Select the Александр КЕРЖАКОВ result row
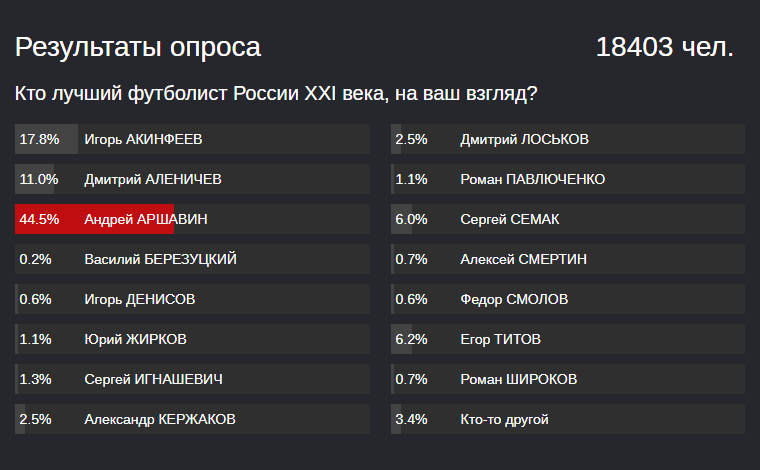This screenshot has width=760, height=470. (192, 419)
